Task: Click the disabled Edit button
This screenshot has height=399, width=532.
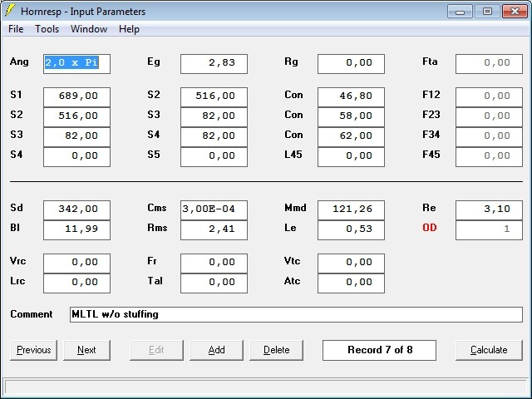Action: 156,350
